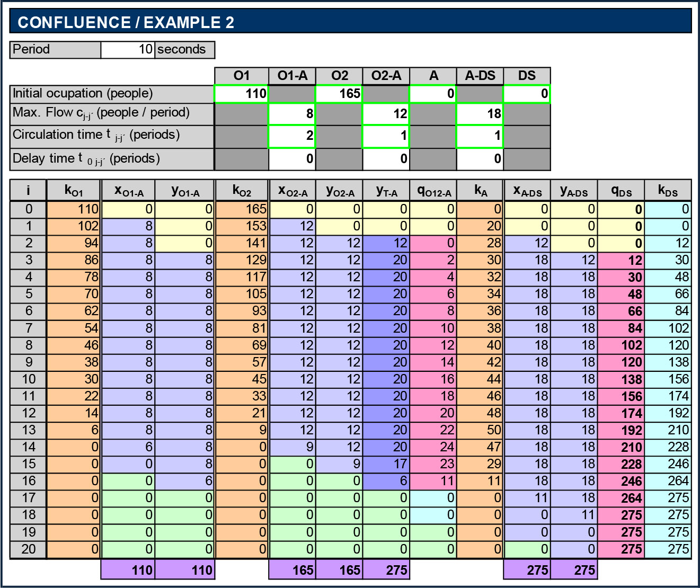Click the O2-A delay time cell

pos(386,159)
